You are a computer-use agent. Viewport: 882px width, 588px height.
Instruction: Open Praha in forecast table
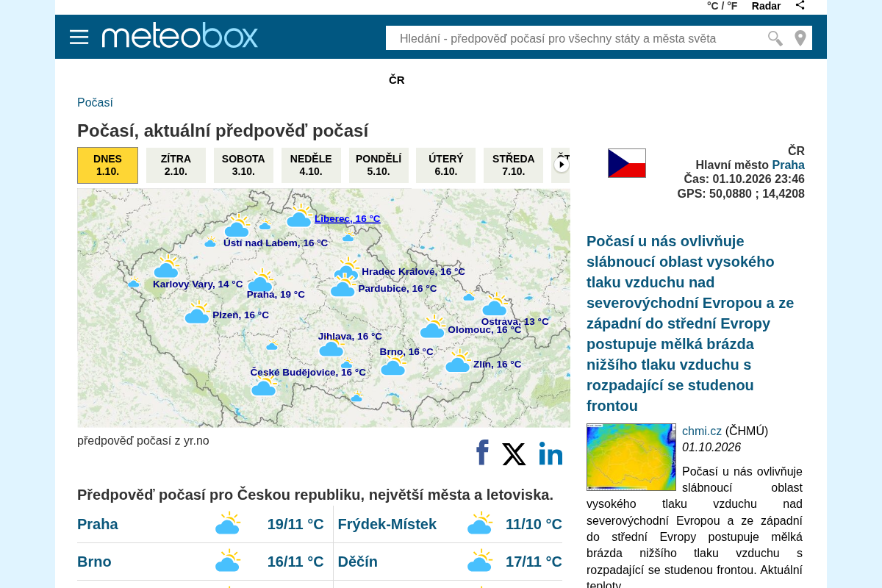click(98, 524)
